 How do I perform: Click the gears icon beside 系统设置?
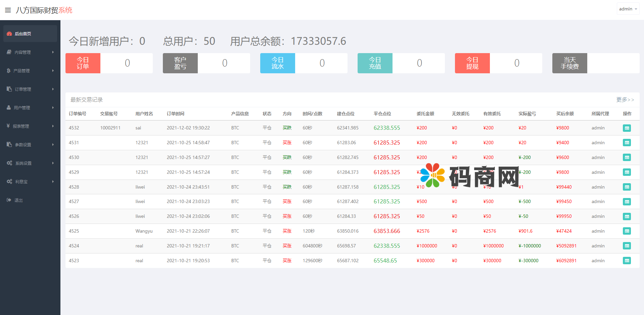9,163
